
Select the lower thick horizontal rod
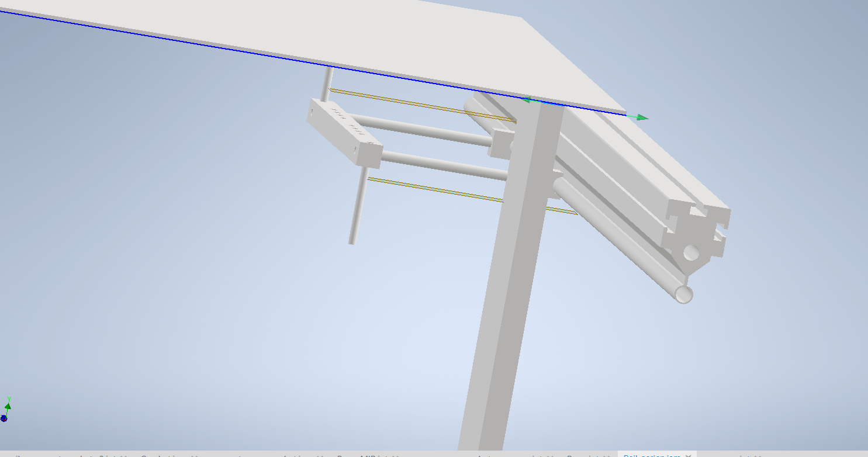pyautogui.click(x=445, y=165)
